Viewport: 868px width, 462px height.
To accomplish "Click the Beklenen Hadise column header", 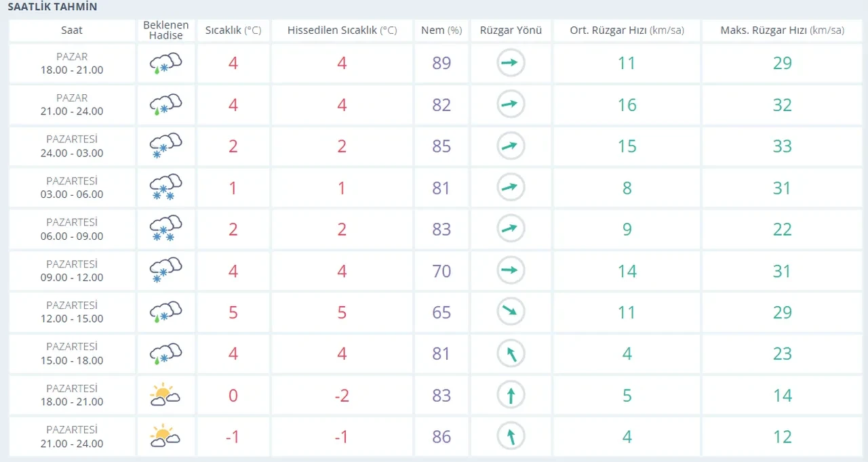I will click(166, 30).
